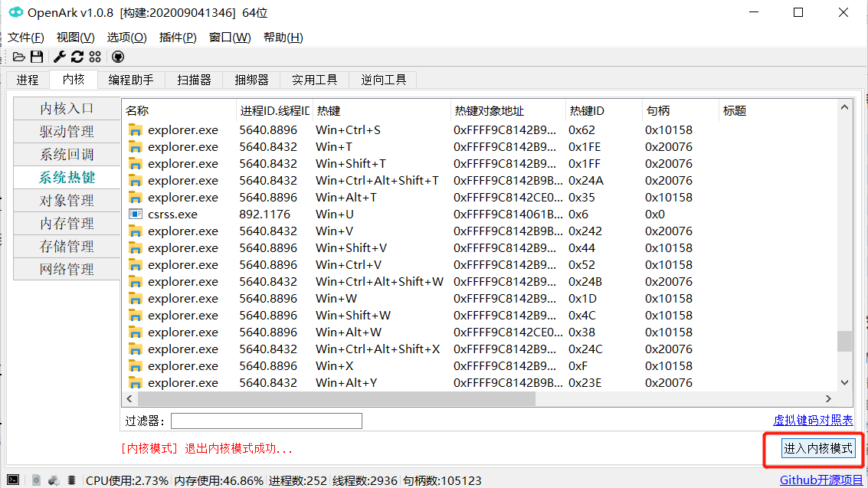Switch to the 扫描器 tab
This screenshot has height=488, width=868.
tap(194, 80)
